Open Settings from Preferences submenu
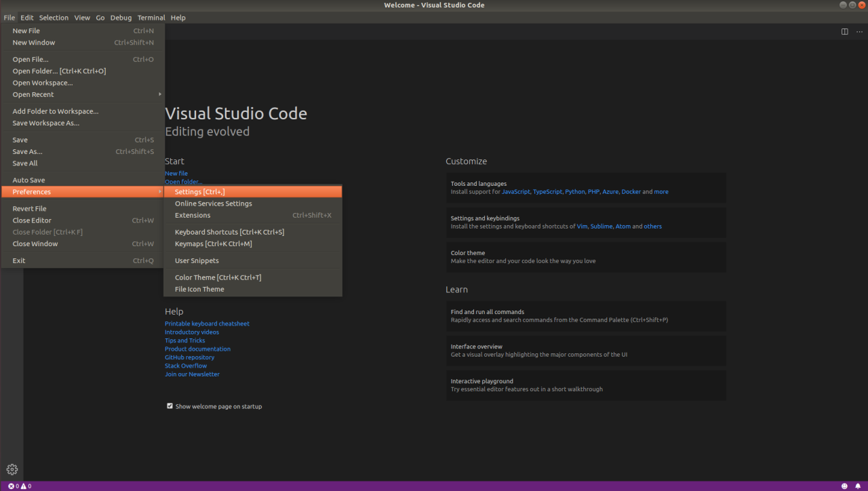This screenshot has height=491, width=868. click(253, 192)
